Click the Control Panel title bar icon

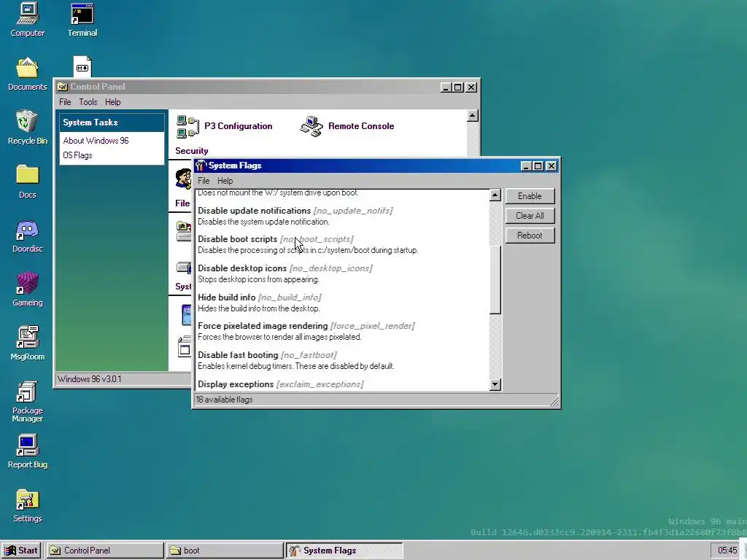[x=62, y=87]
